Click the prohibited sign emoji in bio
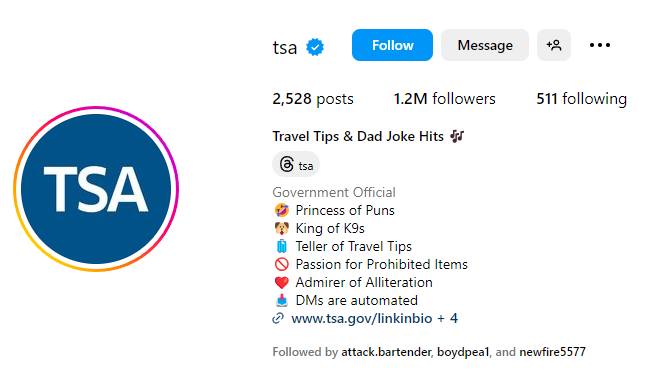The width and height of the screenshot is (660, 390). (x=282, y=264)
